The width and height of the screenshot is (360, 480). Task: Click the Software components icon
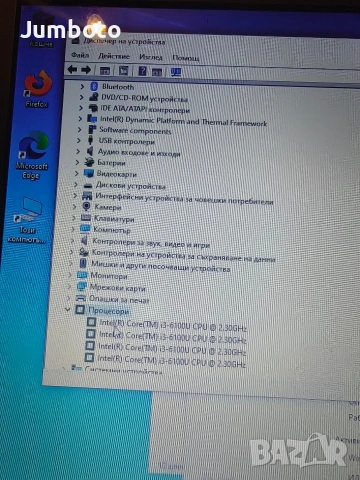point(92,129)
